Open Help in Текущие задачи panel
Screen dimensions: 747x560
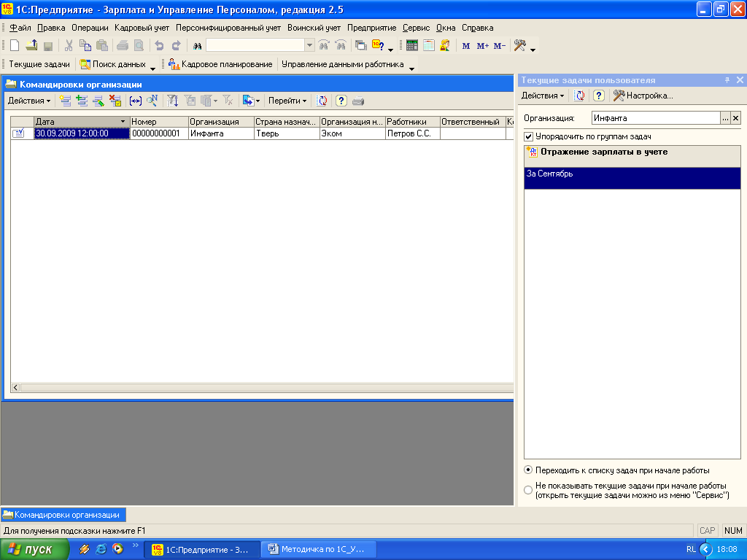tap(599, 96)
